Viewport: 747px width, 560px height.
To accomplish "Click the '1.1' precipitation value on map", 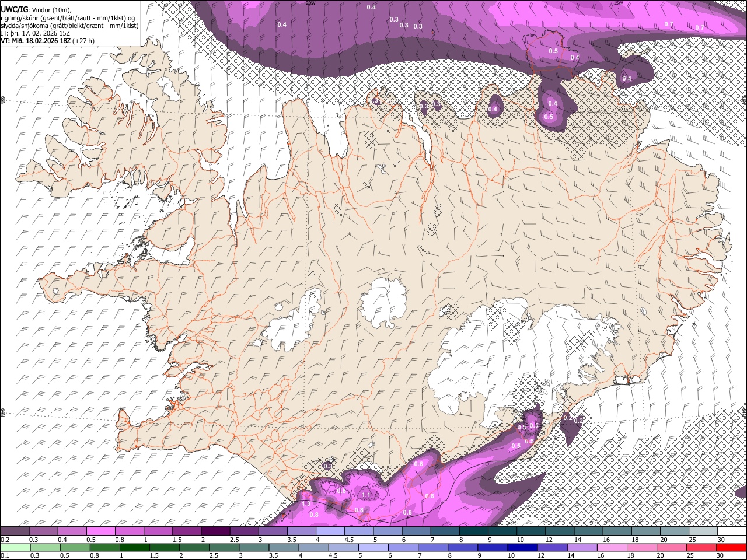I will tap(366, 495).
